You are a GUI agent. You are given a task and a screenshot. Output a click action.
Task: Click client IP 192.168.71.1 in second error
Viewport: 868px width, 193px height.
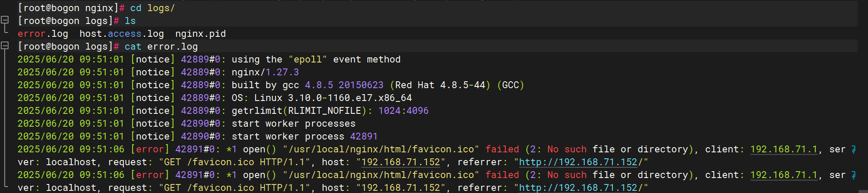784,175
